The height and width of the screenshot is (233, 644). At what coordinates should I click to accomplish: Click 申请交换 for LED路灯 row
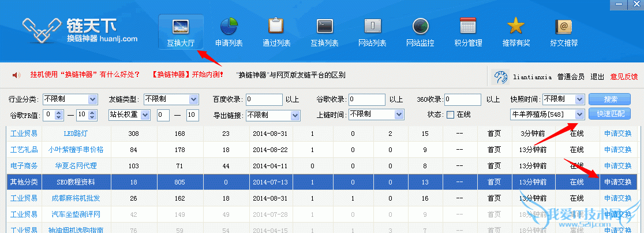point(617,134)
